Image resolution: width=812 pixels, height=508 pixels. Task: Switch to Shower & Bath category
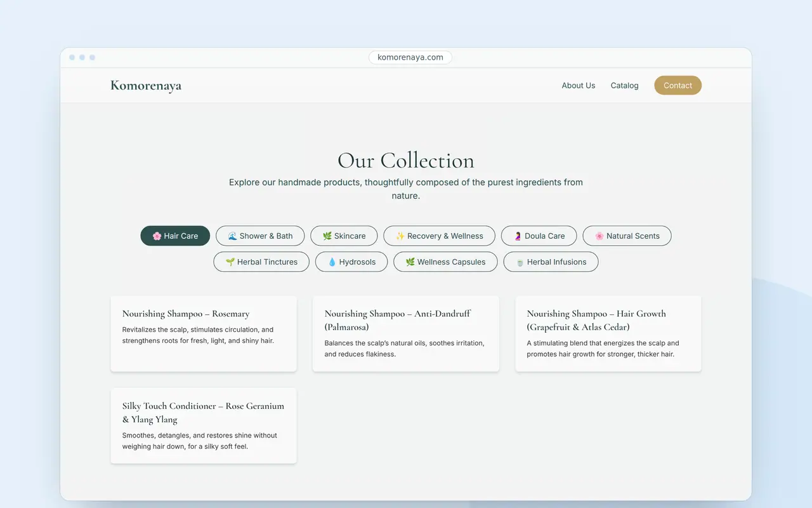point(260,236)
